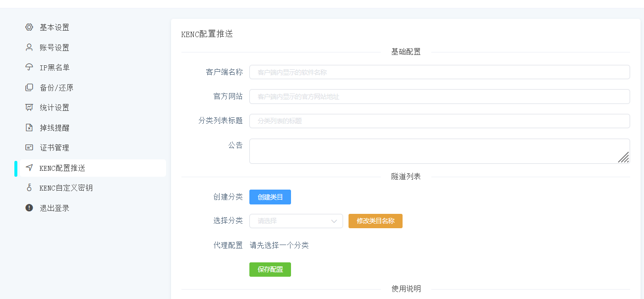Click the orange 修改类目名称 button

[x=375, y=221]
